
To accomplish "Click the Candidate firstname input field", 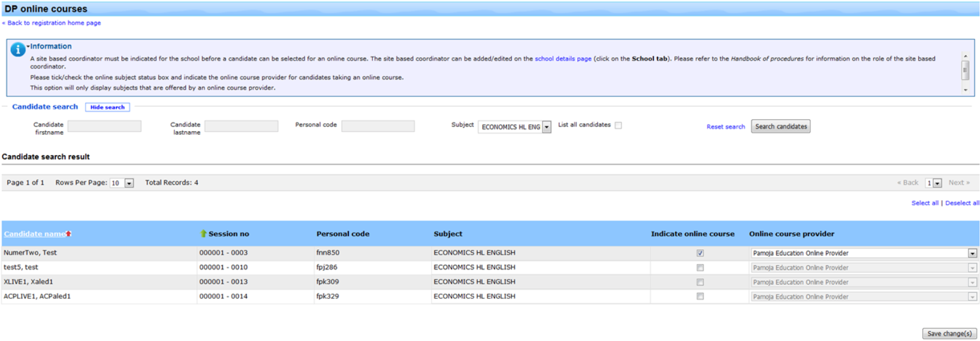I will pyautogui.click(x=104, y=126).
